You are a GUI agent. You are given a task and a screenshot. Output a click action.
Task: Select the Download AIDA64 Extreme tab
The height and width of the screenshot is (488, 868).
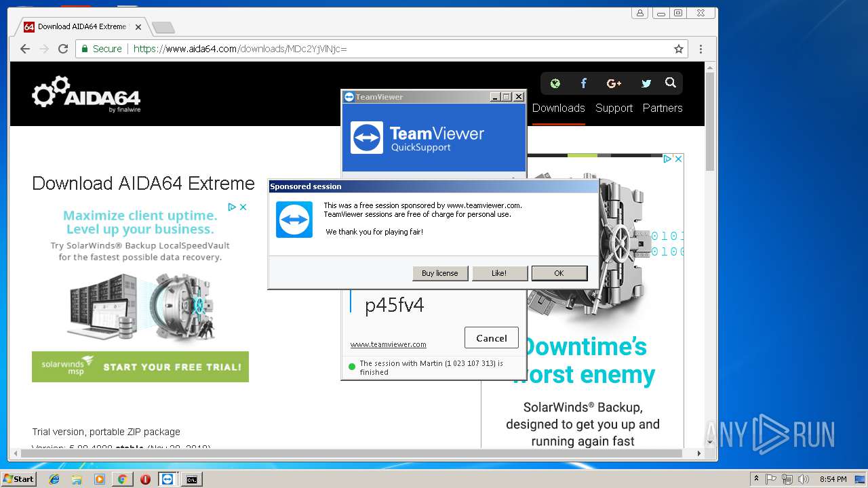[81, 27]
